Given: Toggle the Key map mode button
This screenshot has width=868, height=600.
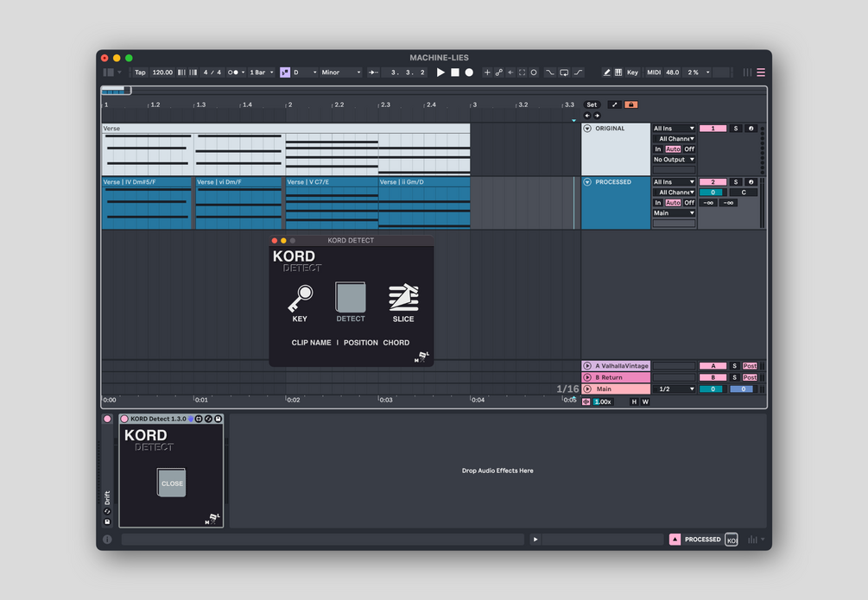Looking at the screenshot, I should tap(633, 73).
